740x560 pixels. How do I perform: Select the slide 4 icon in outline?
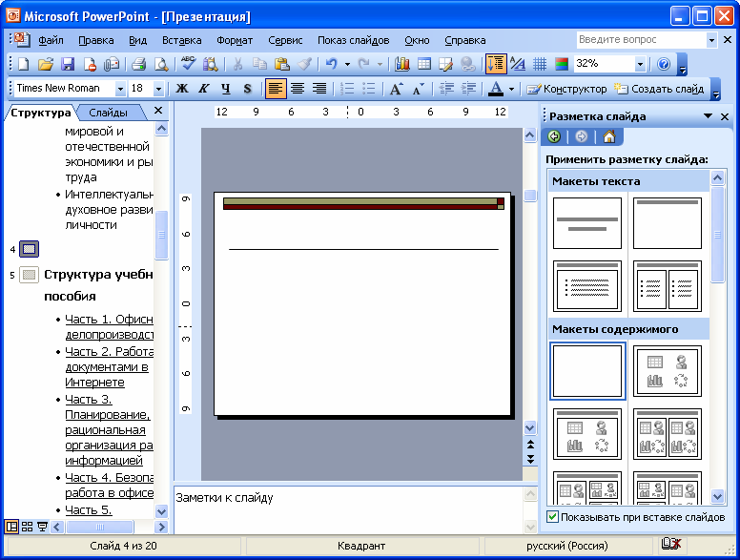[29, 249]
